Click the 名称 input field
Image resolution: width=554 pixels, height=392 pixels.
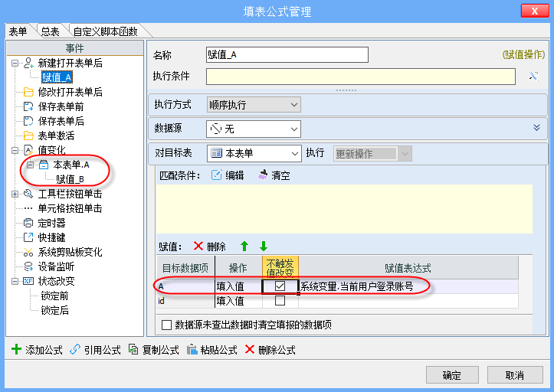pyautogui.click(x=287, y=54)
